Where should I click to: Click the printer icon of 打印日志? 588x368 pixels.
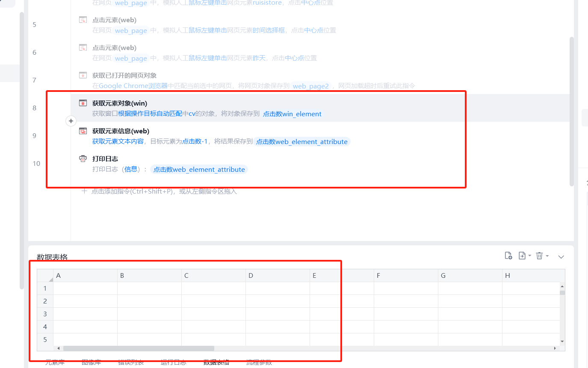click(83, 159)
